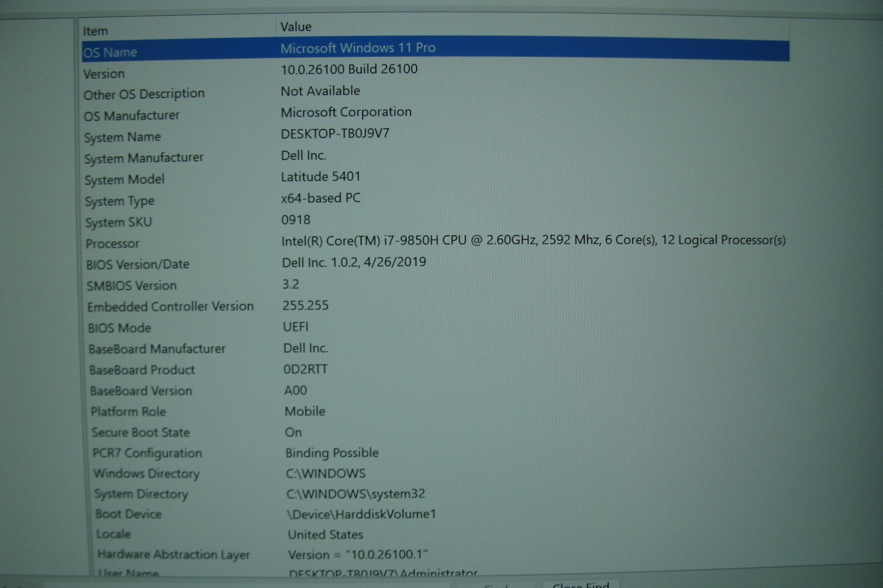Select the System Manufacturer row
883x588 pixels.
(143, 158)
